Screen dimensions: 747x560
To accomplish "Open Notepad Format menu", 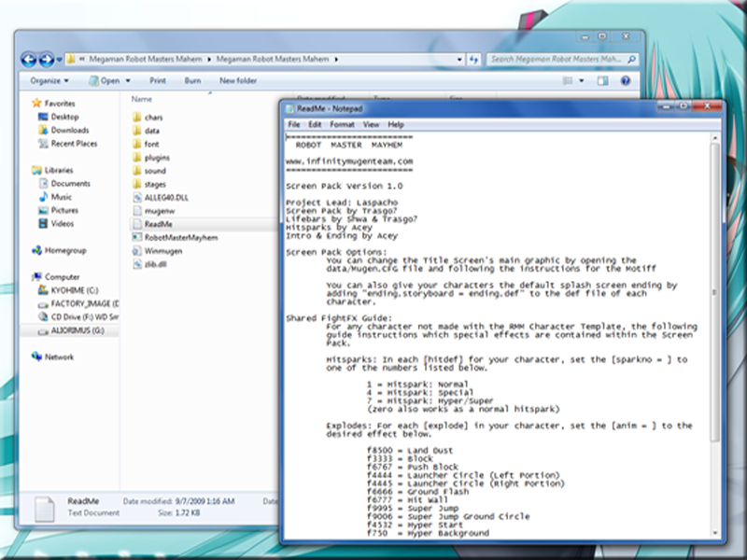I will click(x=342, y=124).
